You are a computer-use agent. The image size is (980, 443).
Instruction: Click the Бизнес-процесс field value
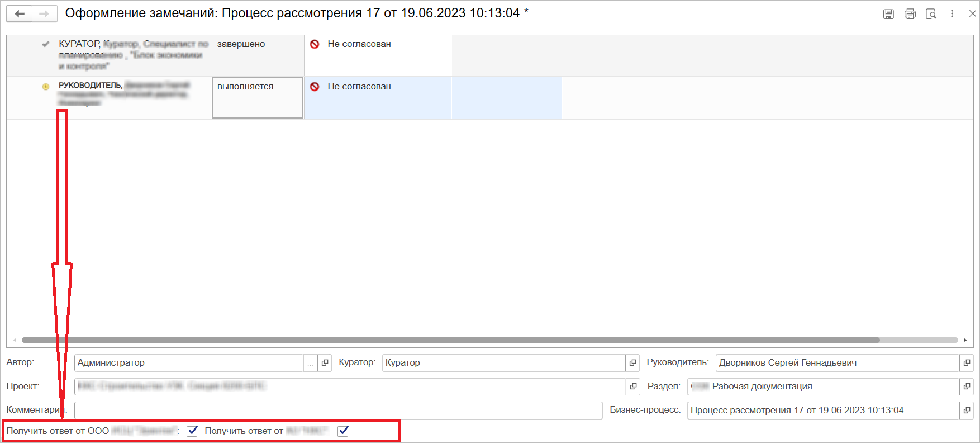(823, 411)
